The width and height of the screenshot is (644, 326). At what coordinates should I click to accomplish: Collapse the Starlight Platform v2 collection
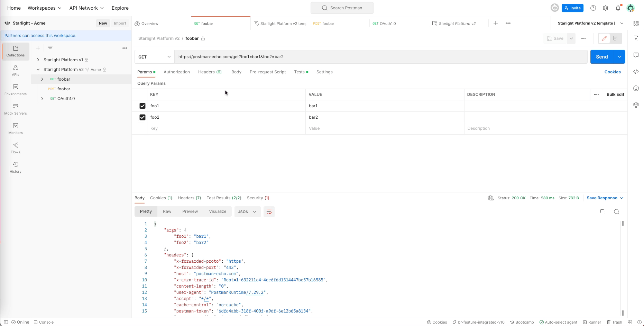[x=38, y=70]
